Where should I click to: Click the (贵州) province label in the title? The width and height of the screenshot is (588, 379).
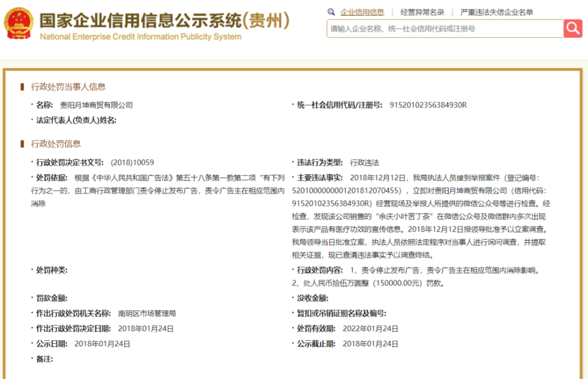(266, 21)
